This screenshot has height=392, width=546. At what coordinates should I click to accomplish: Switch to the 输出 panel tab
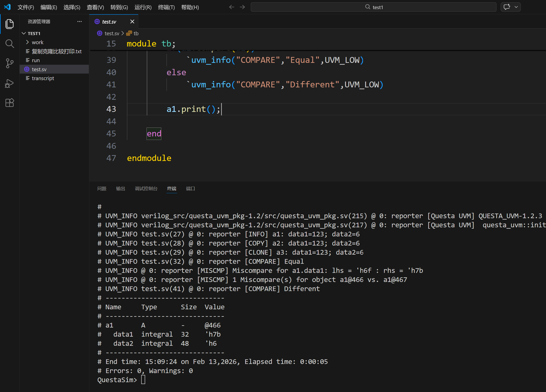(120, 189)
